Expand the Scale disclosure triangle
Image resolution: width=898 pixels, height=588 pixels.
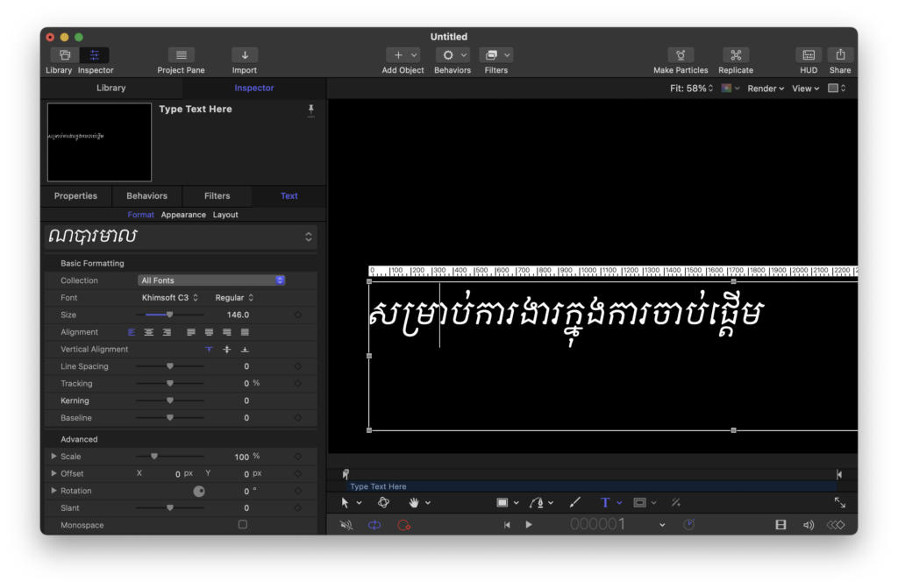53,457
